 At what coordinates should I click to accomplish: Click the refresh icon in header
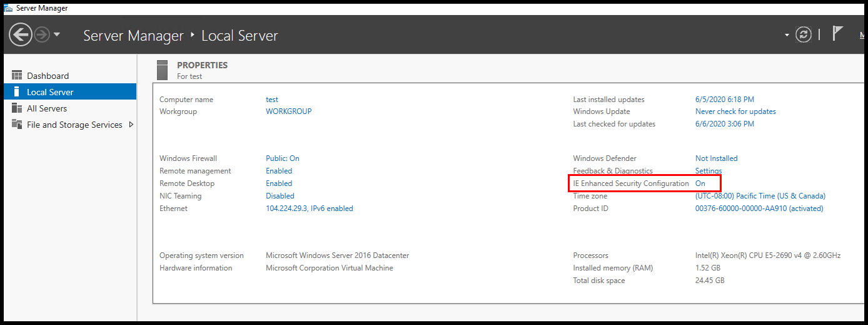click(804, 34)
